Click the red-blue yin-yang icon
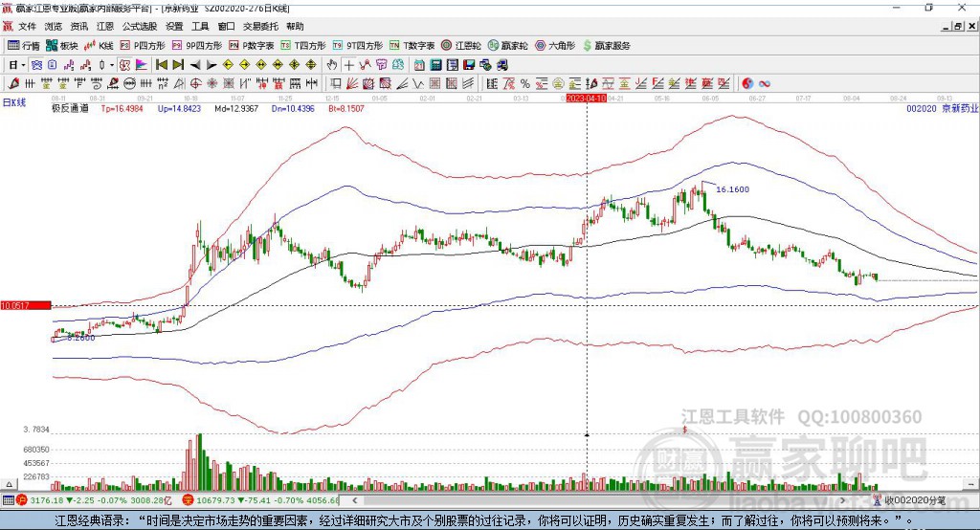Screen dimensions: 980x530 tap(747, 84)
